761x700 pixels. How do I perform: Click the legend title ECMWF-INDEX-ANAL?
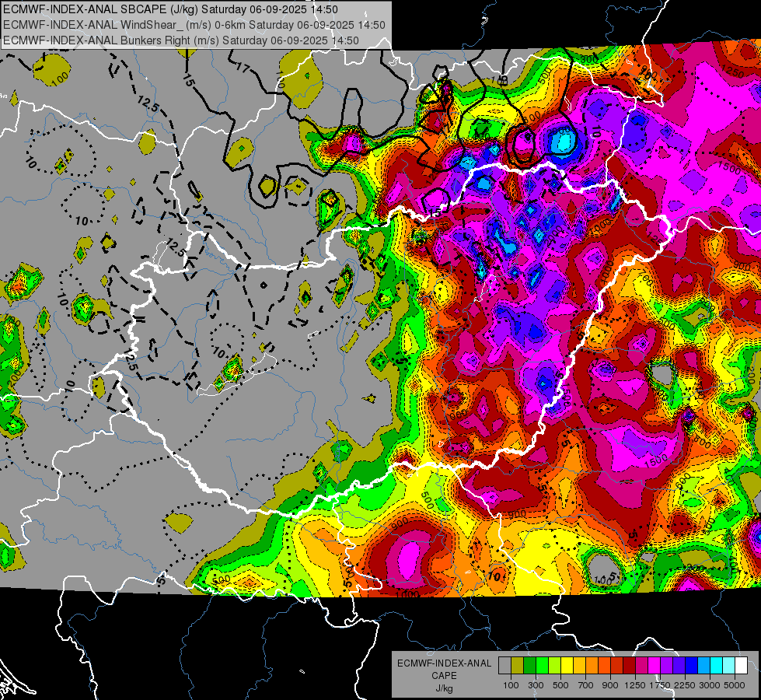(444, 663)
